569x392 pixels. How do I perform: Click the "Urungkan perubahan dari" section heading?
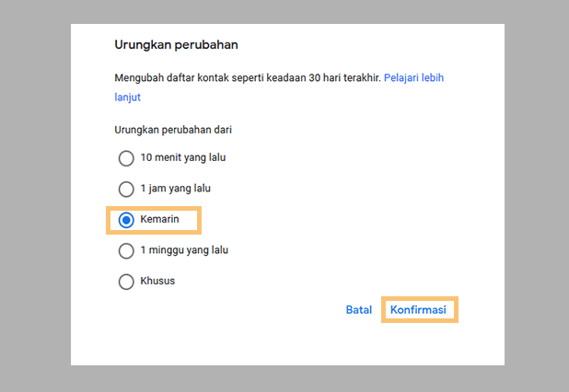[x=172, y=130]
